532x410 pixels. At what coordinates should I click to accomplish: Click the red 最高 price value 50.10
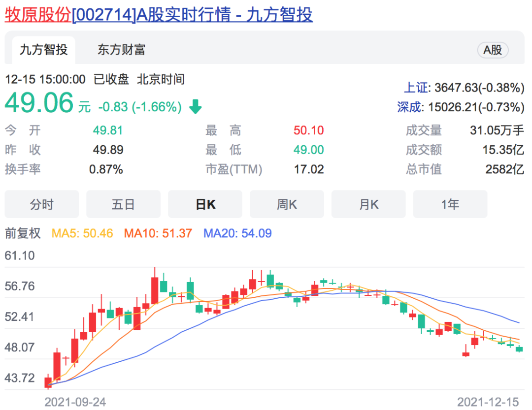click(310, 130)
